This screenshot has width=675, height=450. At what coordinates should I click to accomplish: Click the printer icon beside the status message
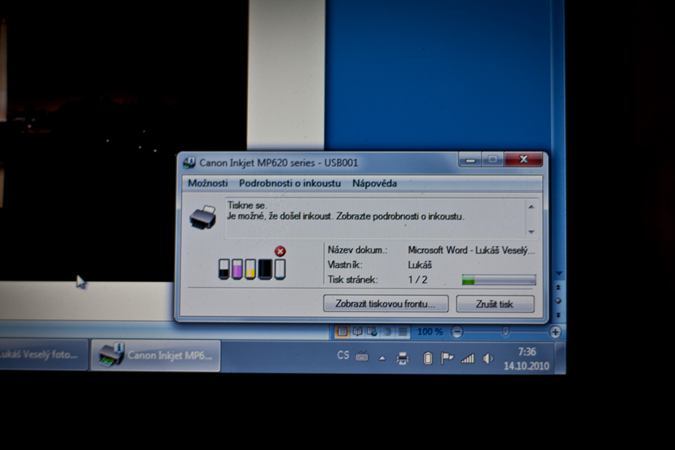pyautogui.click(x=203, y=217)
